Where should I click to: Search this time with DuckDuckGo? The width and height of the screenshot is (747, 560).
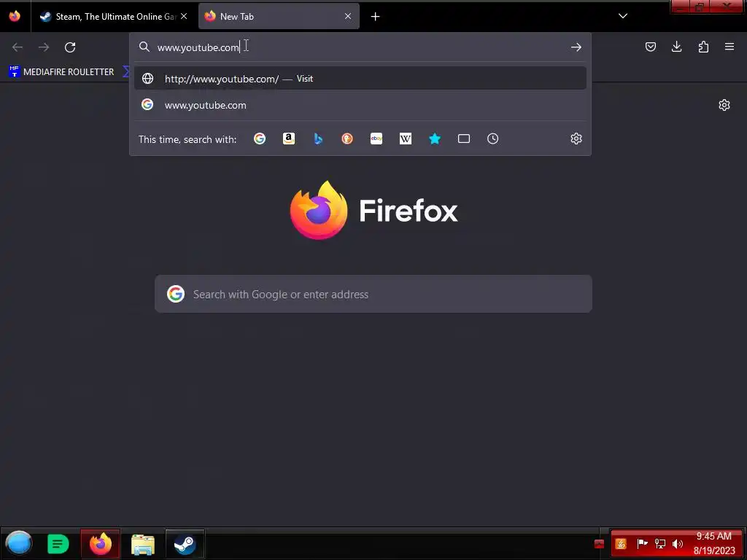click(x=347, y=139)
